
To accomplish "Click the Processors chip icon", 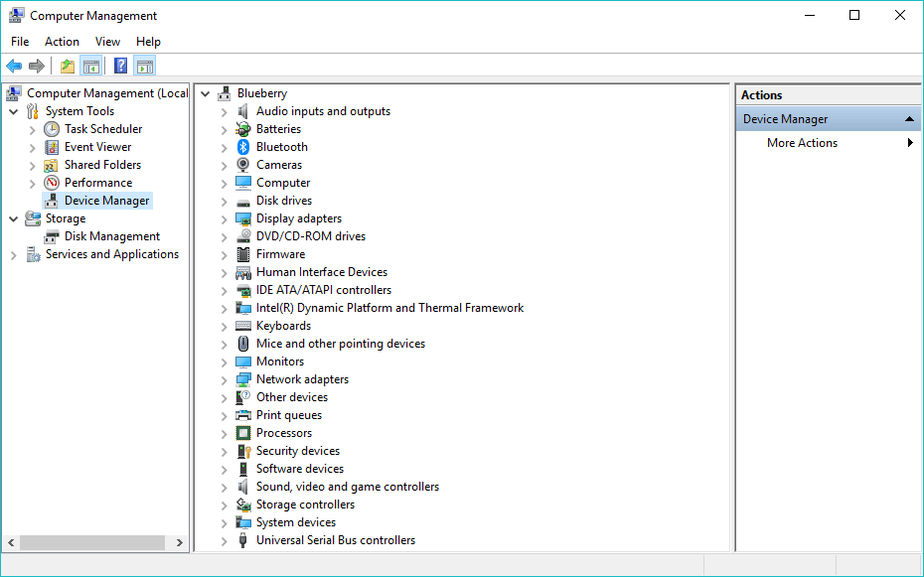I will pyautogui.click(x=243, y=433).
